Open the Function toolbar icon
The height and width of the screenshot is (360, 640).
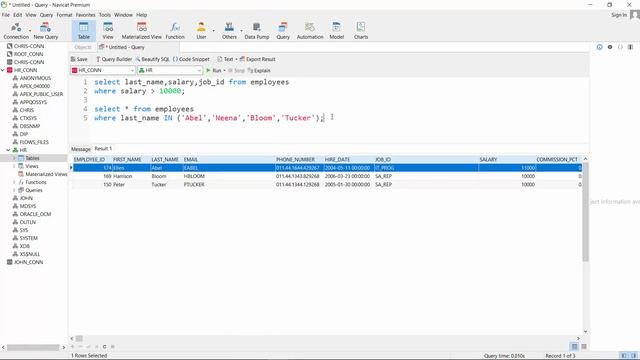pyautogui.click(x=175, y=31)
